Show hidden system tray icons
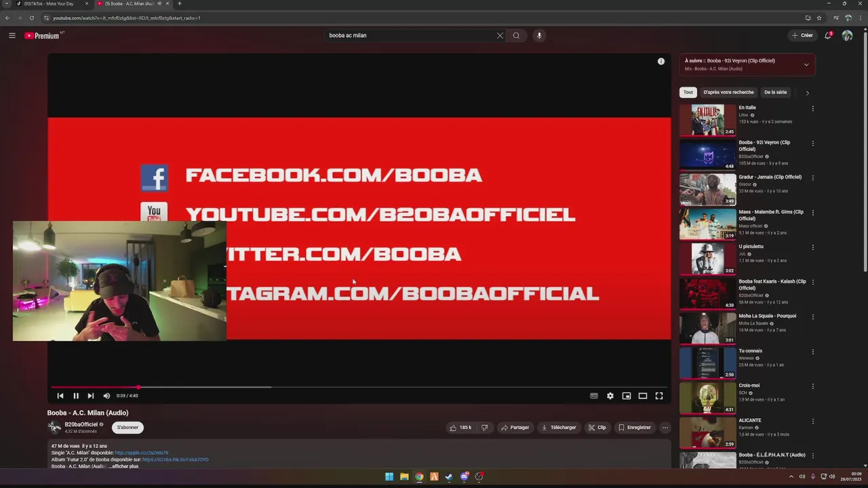The height and width of the screenshot is (488, 868). click(791, 476)
